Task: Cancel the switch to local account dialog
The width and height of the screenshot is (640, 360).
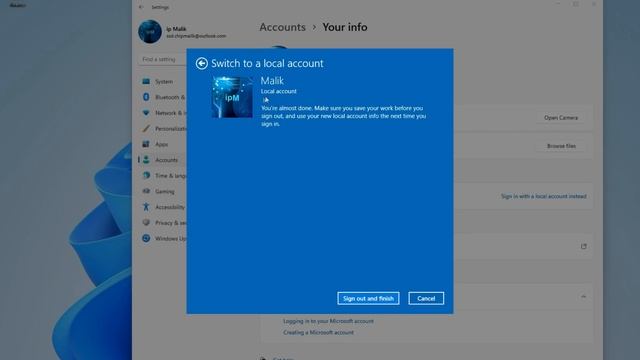Action: [426, 298]
